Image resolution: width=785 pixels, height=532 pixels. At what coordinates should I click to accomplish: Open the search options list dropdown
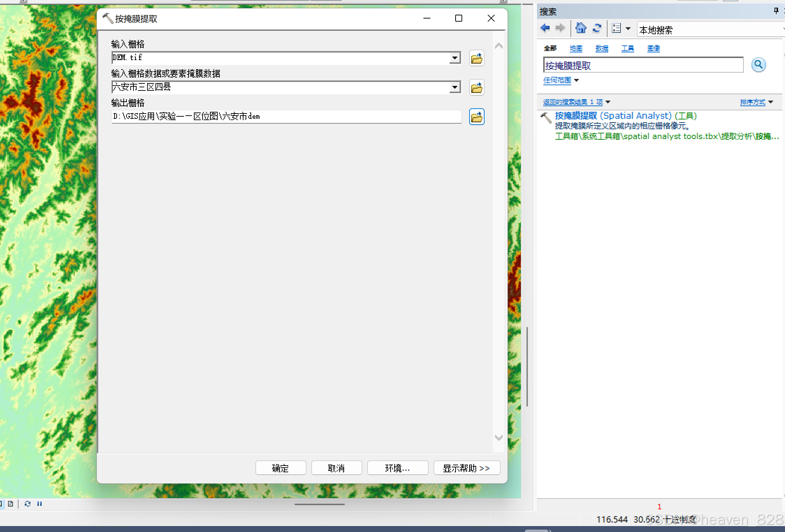(628, 29)
